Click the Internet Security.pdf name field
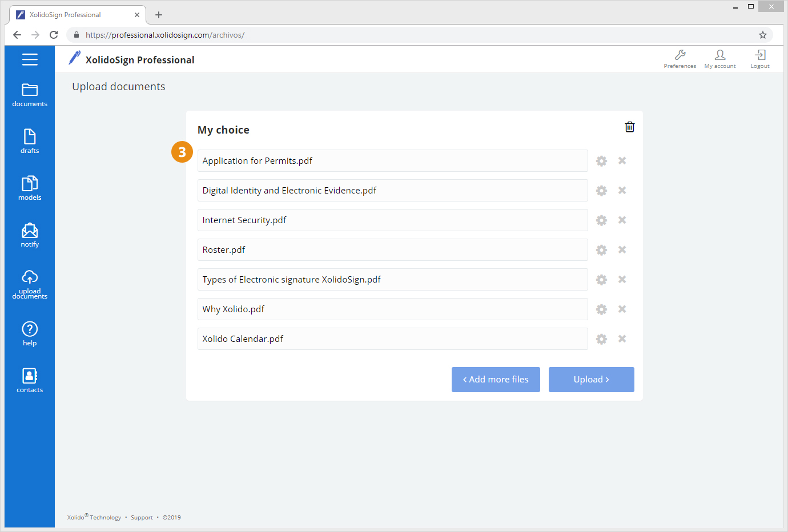 [393, 220]
